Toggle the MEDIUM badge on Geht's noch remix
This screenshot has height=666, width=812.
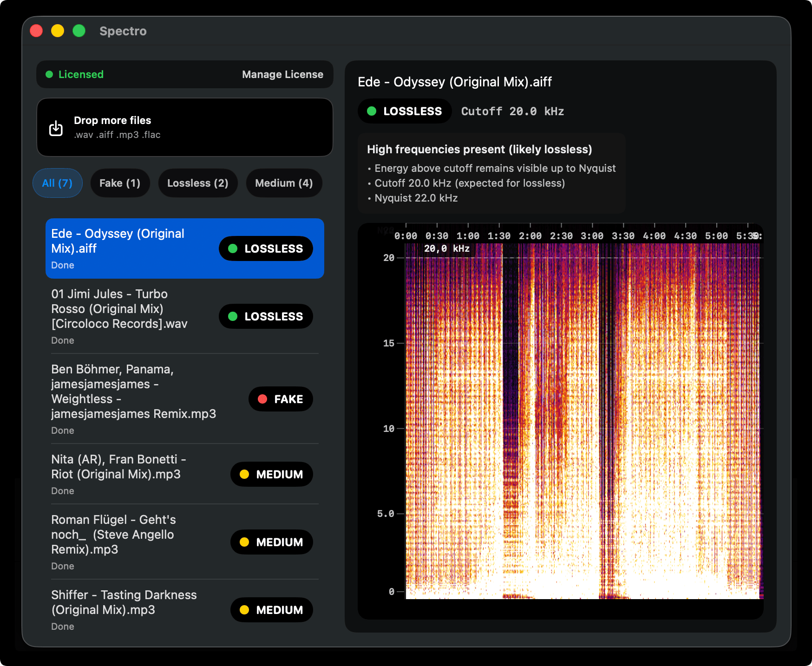(x=272, y=542)
